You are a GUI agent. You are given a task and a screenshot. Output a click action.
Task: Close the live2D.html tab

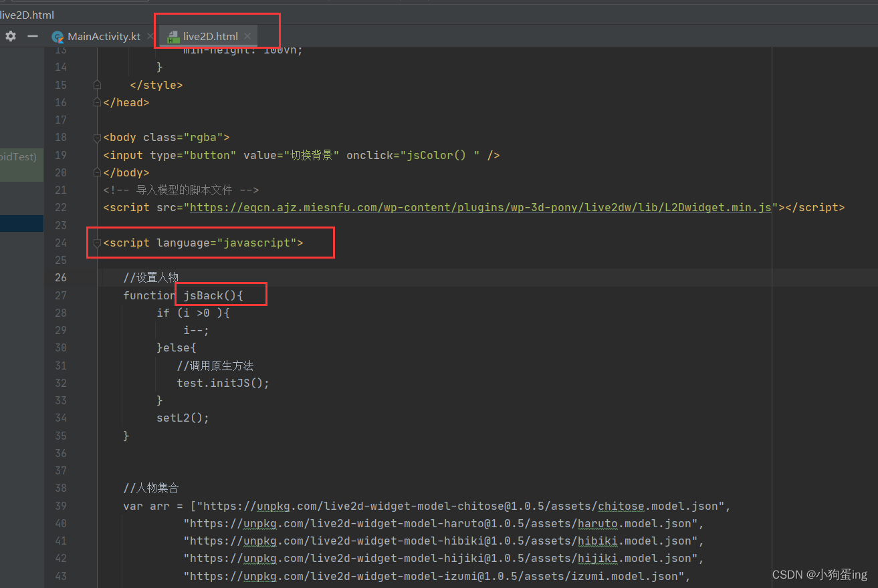click(x=247, y=37)
